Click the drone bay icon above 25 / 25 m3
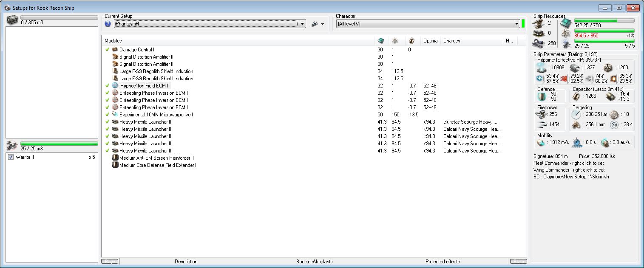 12,146
